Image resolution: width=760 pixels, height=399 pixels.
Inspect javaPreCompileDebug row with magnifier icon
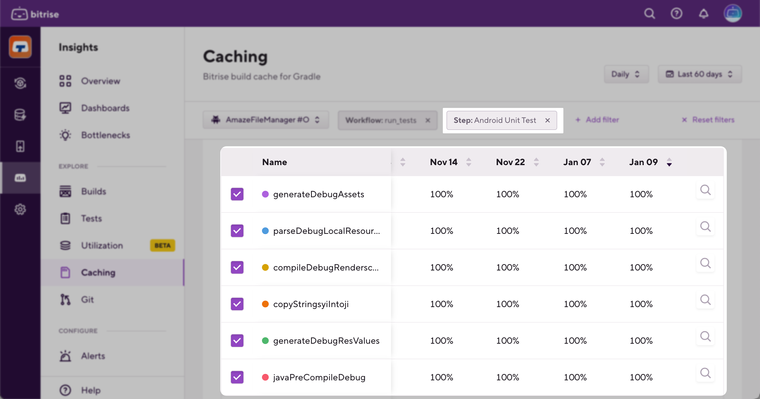click(705, 373)
